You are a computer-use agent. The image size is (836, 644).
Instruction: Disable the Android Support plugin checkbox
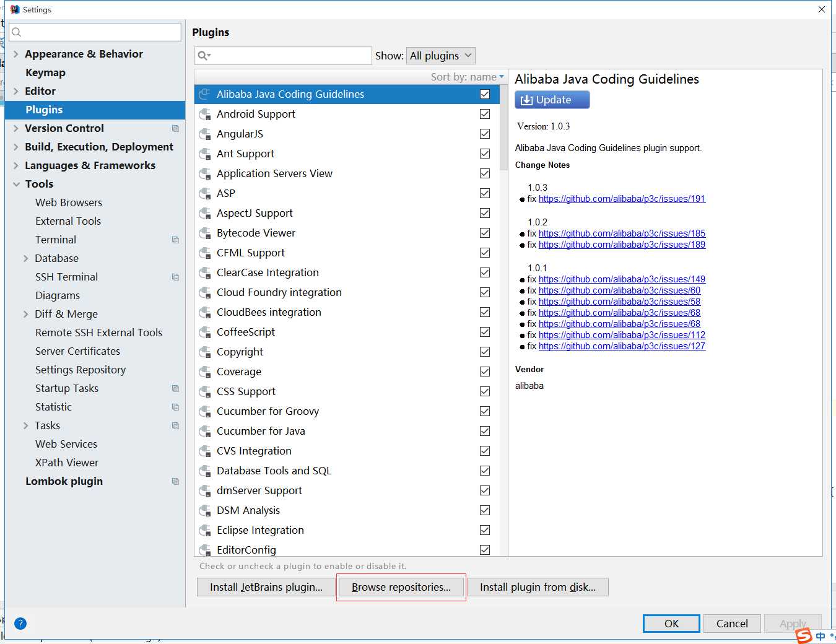[485, 114]
